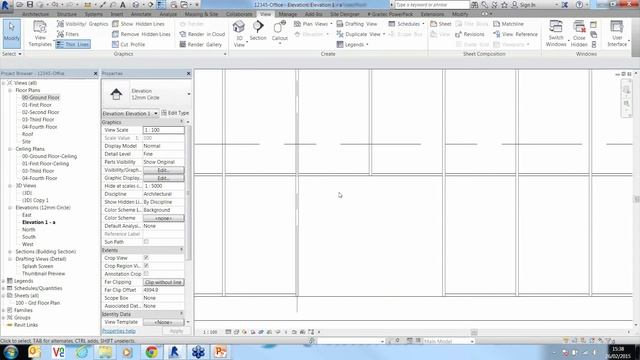The image size is (640, 360).
Task: Select the Section tool
Action: coord(258,31)
